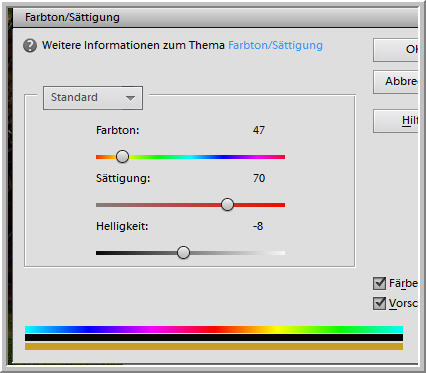
Task: Click the Sättigung value 70 field
Action: click(x=259, y=178)
